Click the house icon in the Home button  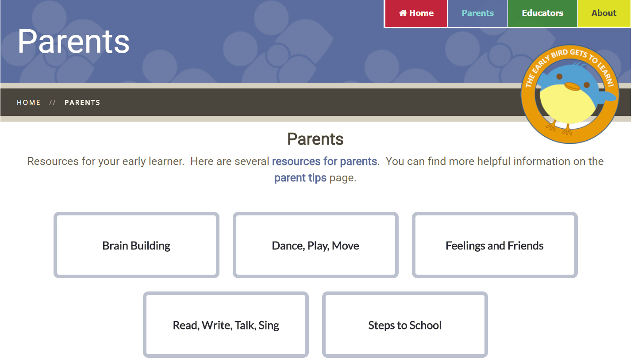(403, 13)
